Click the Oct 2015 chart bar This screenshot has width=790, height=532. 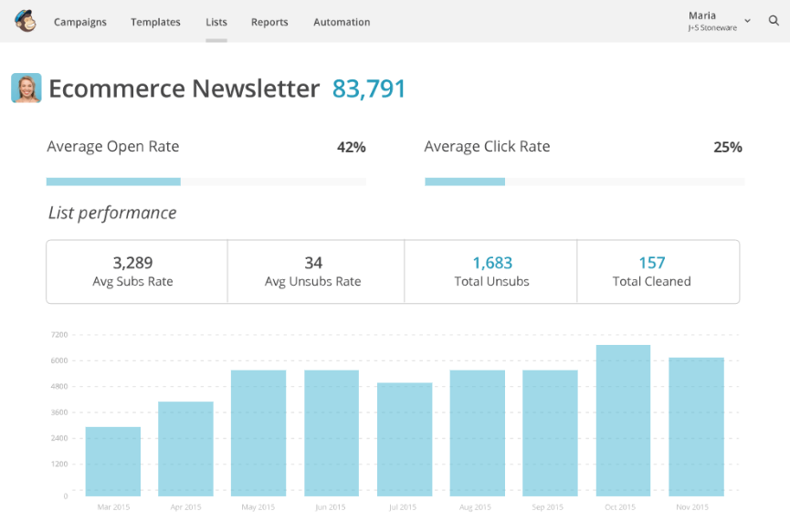[x=623, y=420]
